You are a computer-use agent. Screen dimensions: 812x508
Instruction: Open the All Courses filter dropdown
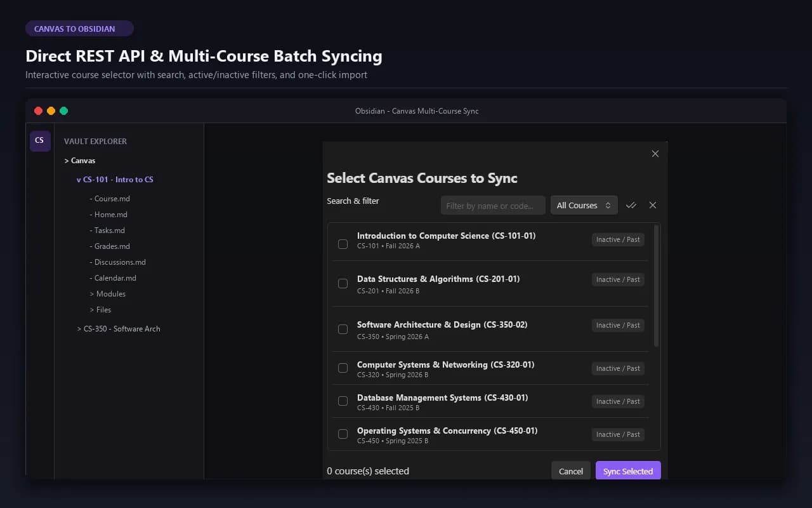[584, 205]
